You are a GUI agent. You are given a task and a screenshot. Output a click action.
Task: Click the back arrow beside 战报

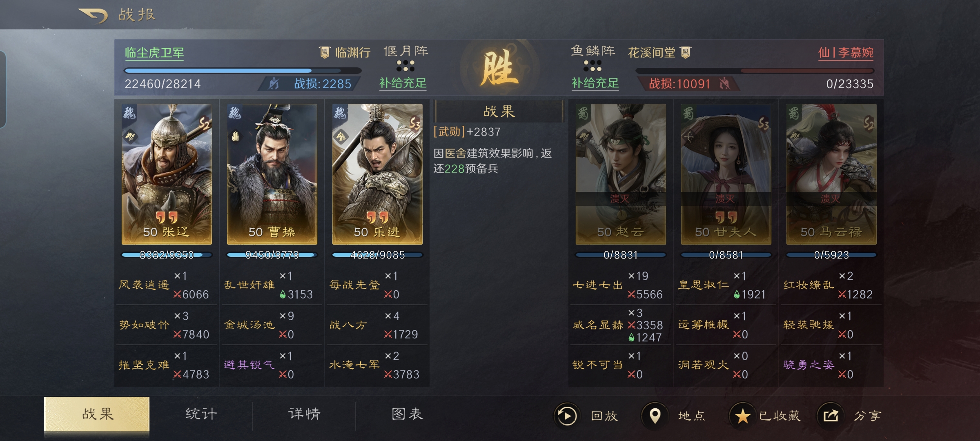click(x=93, y=16)
